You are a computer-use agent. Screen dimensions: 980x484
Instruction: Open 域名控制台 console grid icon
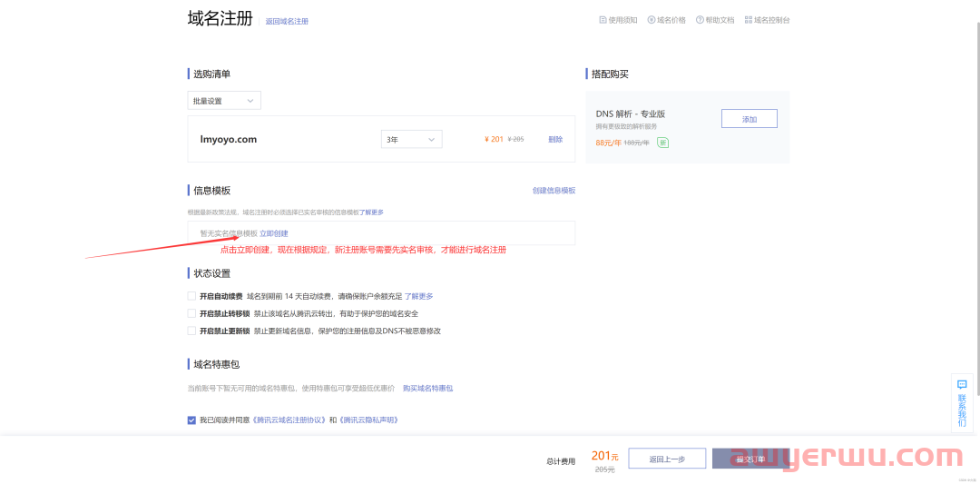click(748, 20)
